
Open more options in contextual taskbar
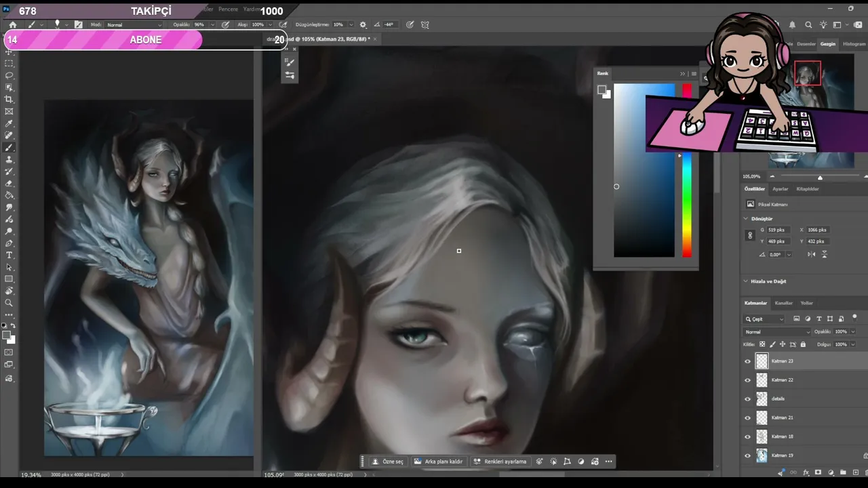[608, 462]
